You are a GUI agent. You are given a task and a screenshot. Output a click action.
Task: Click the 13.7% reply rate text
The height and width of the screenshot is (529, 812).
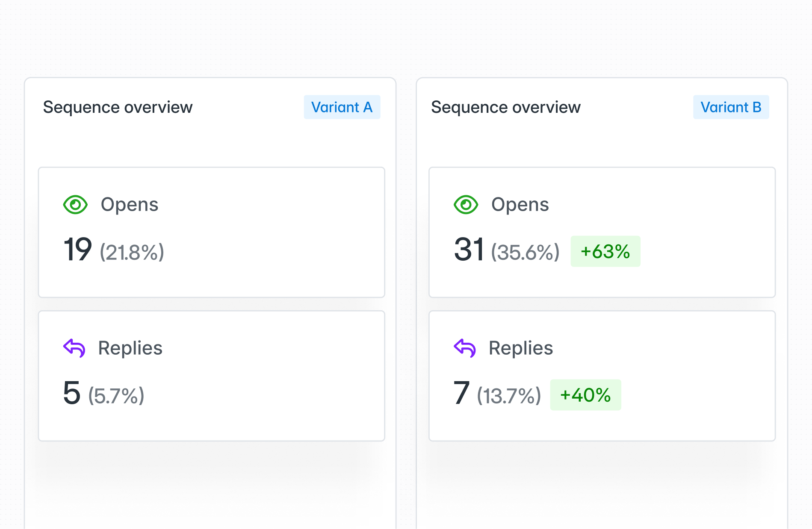coord(509,396)
